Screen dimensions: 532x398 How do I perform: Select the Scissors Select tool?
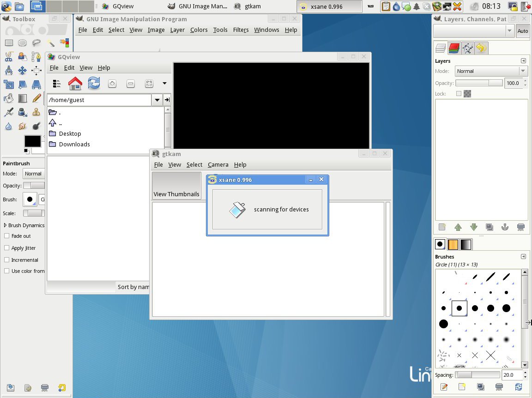click(9, 57)
